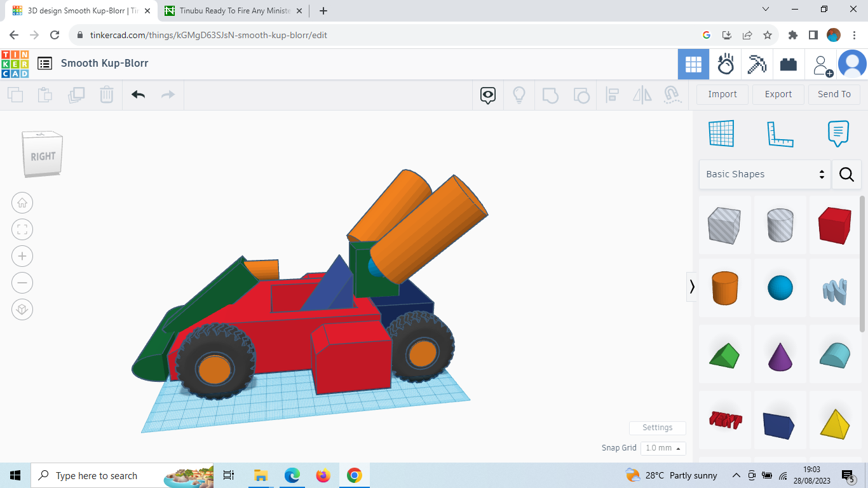Open the Align tool
This screenshot has width=868, height=488.
(613, 95)
